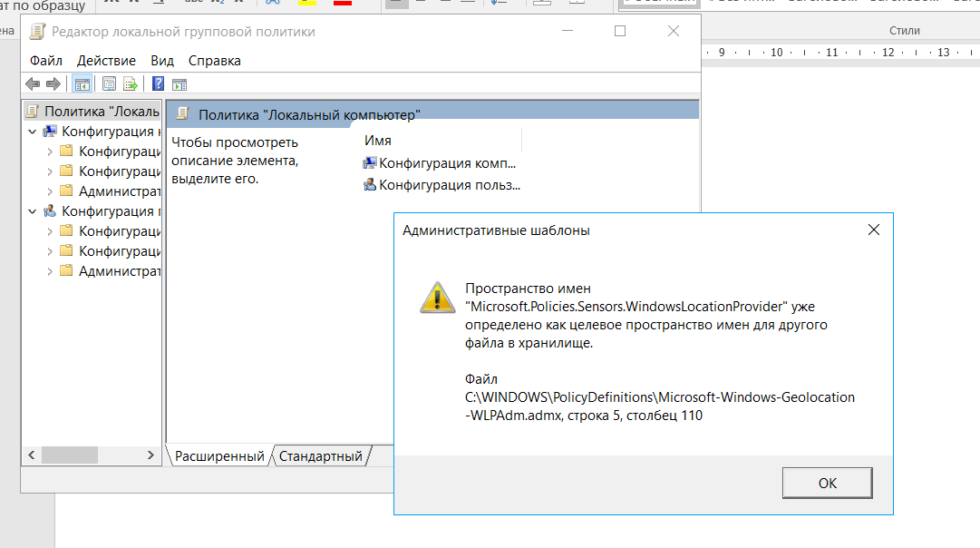Click the export list toolbar icon
The width and height of the screenshot is (980, 548).
tap(130, 83)
